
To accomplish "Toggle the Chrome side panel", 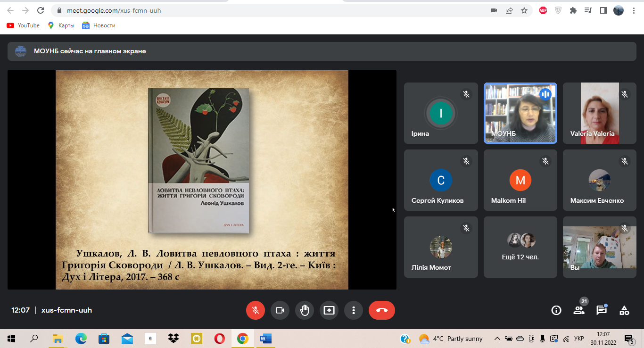I will (x=603, y=10).
